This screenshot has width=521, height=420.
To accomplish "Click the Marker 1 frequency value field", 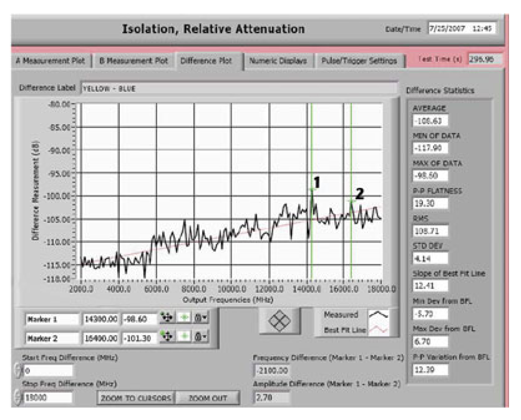I will [x=101, y=319].
